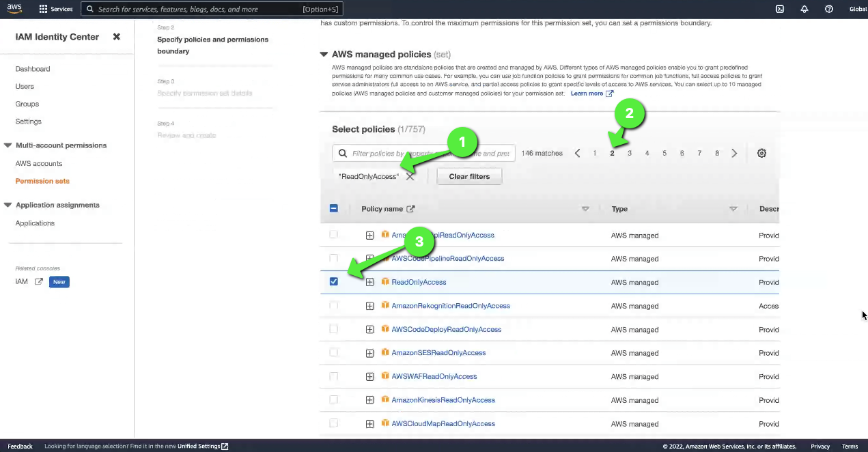Go to next page arrow
This screenshot has width=868, height=452.
click(734, 153)
